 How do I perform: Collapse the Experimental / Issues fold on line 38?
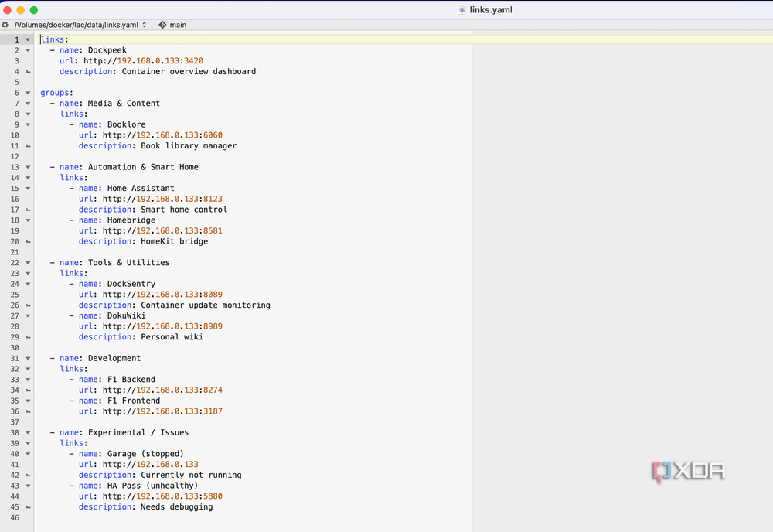coord(28,433)
